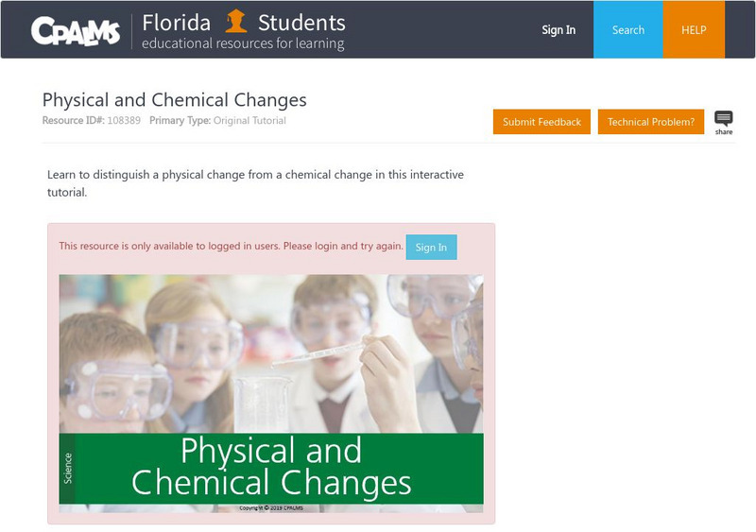Click the educational resources for learning tagline
756x532 pixels.
(243, 44)
